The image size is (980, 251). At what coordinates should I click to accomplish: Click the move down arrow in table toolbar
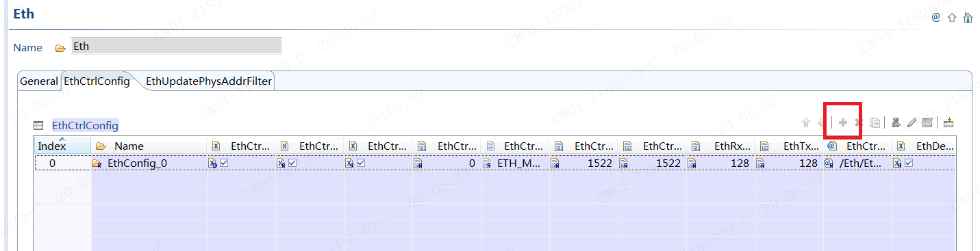tap(821, 123)
